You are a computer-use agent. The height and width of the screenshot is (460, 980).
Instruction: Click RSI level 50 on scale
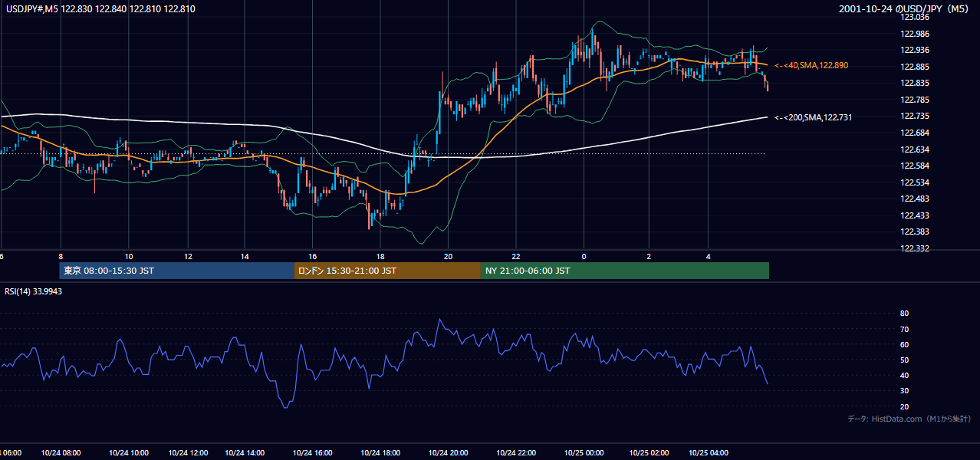click(x=904, y=360)
